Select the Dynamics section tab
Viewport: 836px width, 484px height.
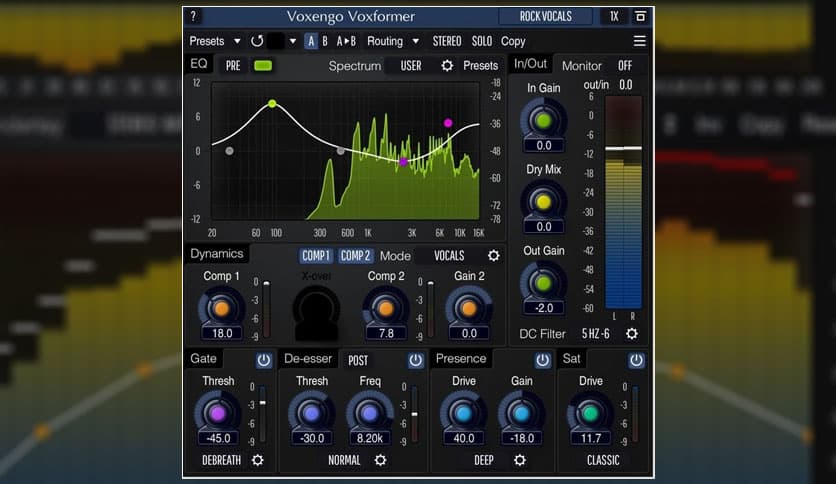(216, 254)
